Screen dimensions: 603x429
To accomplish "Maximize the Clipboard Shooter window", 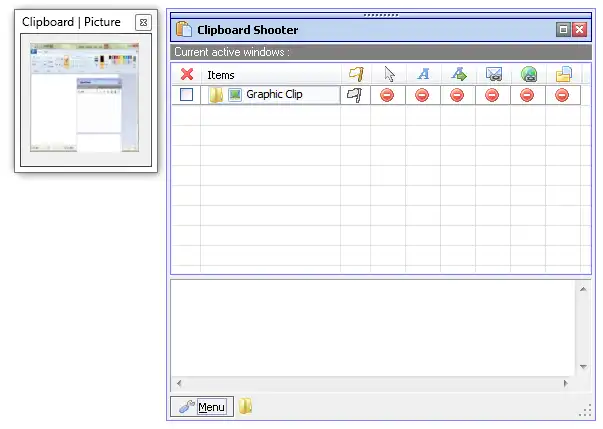I will [563, 30].
